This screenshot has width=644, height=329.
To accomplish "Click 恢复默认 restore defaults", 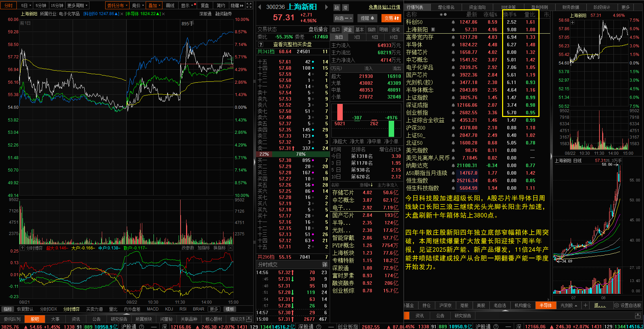I will coord(25,309).
